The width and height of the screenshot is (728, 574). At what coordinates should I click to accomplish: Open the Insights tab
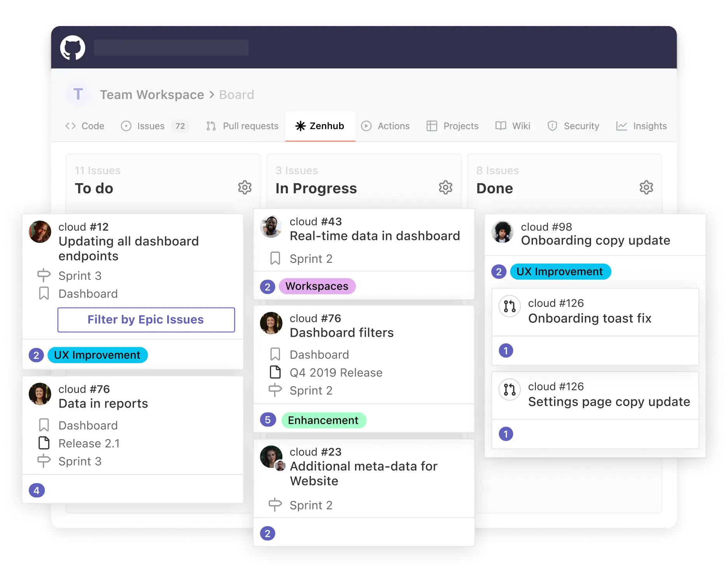coord(642,126)
